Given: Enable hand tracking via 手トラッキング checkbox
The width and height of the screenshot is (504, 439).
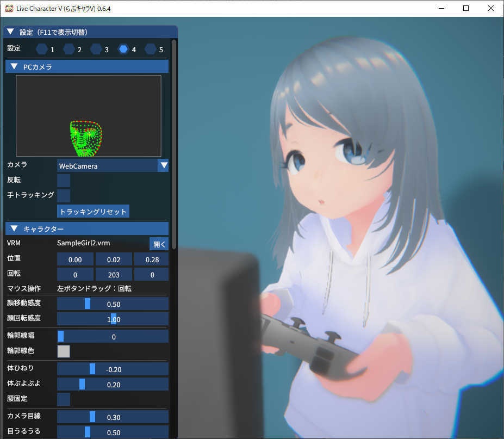Looking at the screenshot, I should coord(64,195).
